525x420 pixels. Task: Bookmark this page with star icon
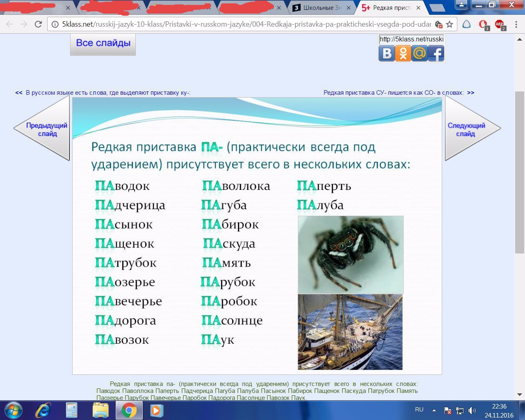450,24
